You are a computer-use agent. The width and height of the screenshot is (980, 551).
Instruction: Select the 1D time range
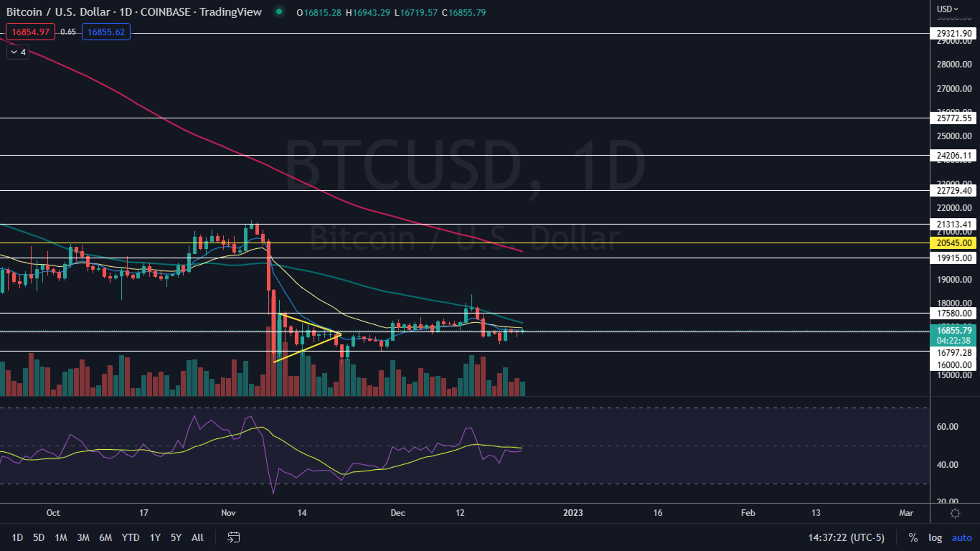(17, 538)
